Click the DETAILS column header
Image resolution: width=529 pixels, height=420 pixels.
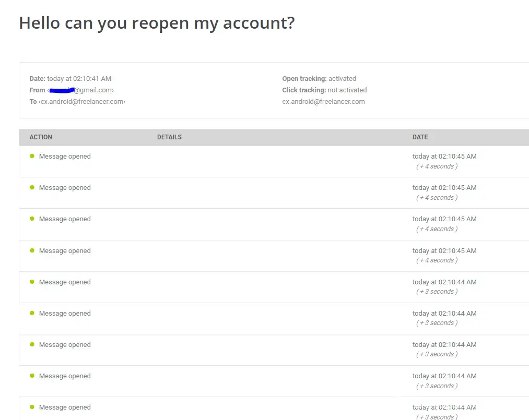click(169, 137)
